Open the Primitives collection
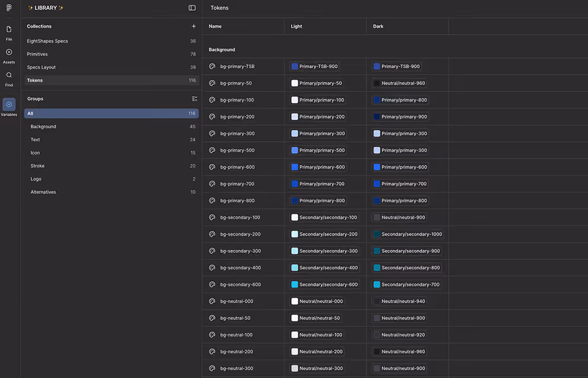 click(111, 54)
